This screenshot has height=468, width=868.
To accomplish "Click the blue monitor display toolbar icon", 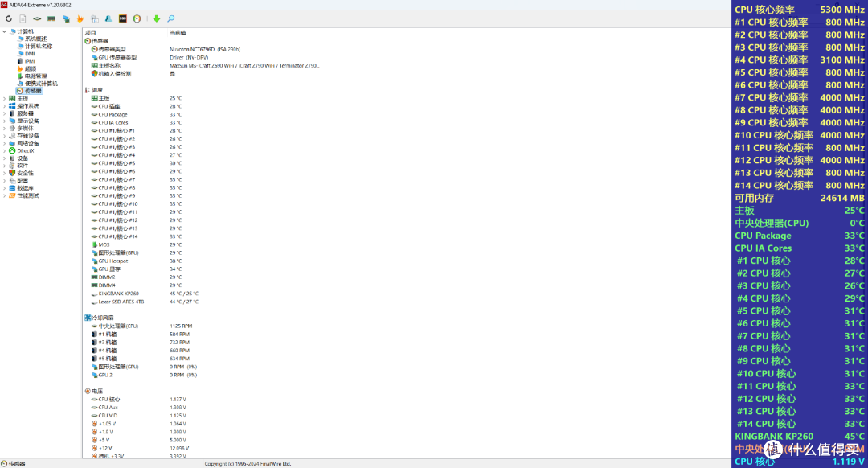I will click(x=66, y=18).
